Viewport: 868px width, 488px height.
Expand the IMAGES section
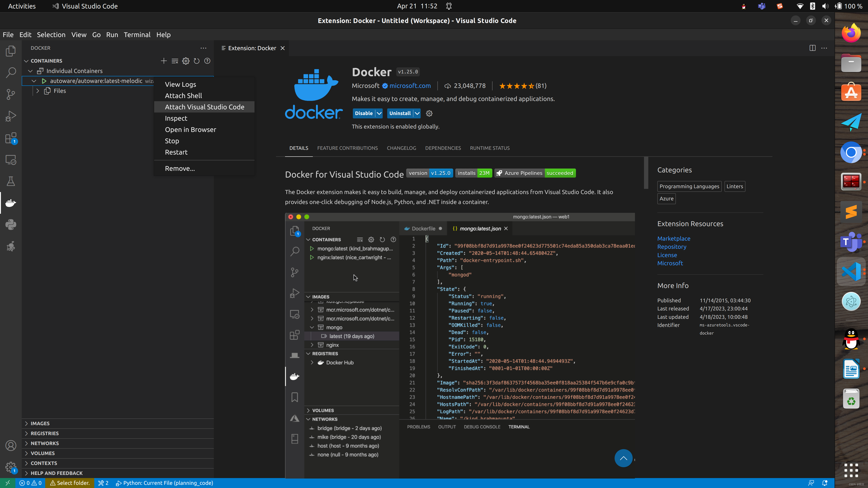point(118,423)
